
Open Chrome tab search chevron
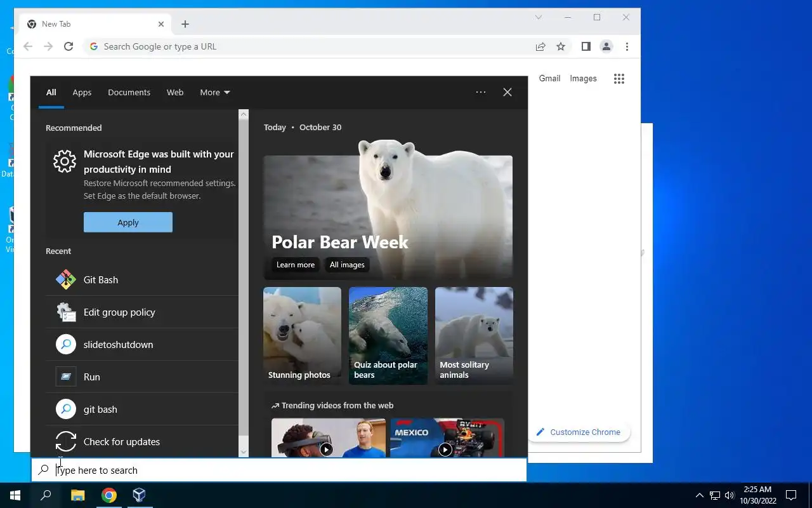(x=539, y=18)
